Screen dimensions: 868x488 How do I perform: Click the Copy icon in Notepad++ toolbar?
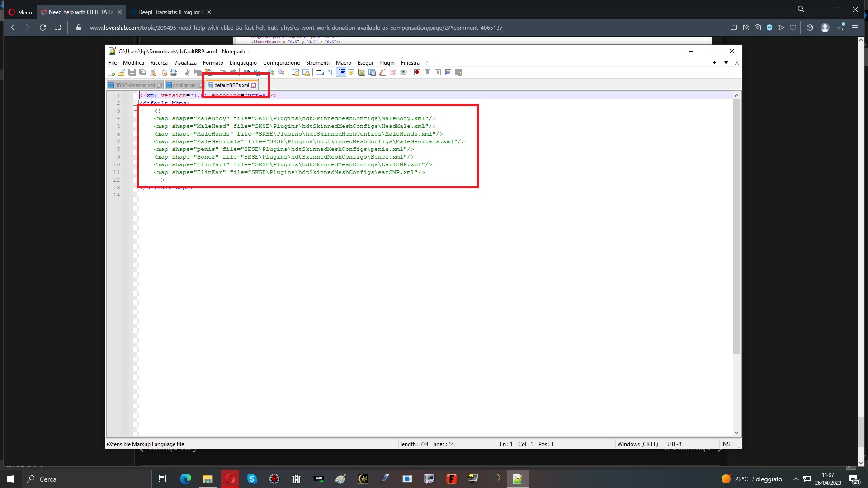[198, 72]
